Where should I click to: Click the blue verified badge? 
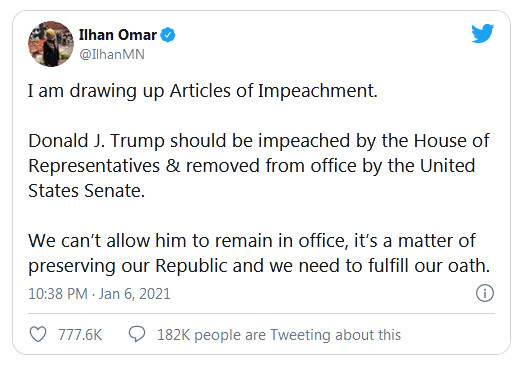(x=168, y=35)
